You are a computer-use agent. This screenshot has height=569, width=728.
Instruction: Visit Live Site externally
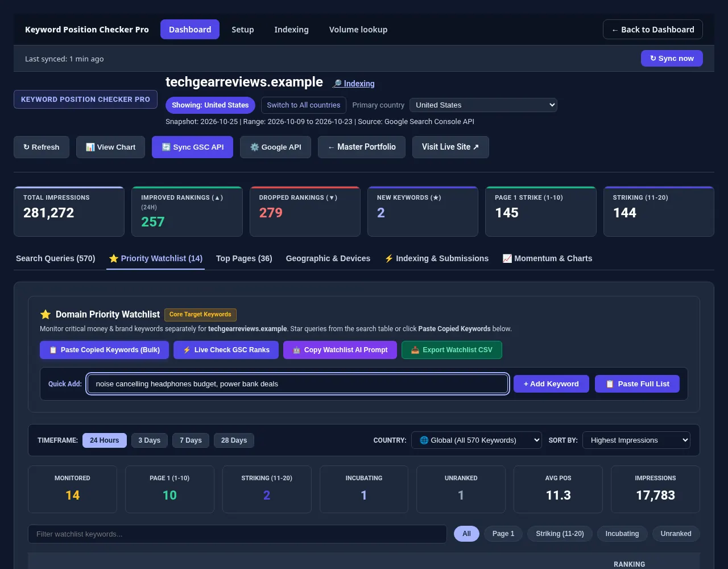pyautogui.click(x=450, y=147)
